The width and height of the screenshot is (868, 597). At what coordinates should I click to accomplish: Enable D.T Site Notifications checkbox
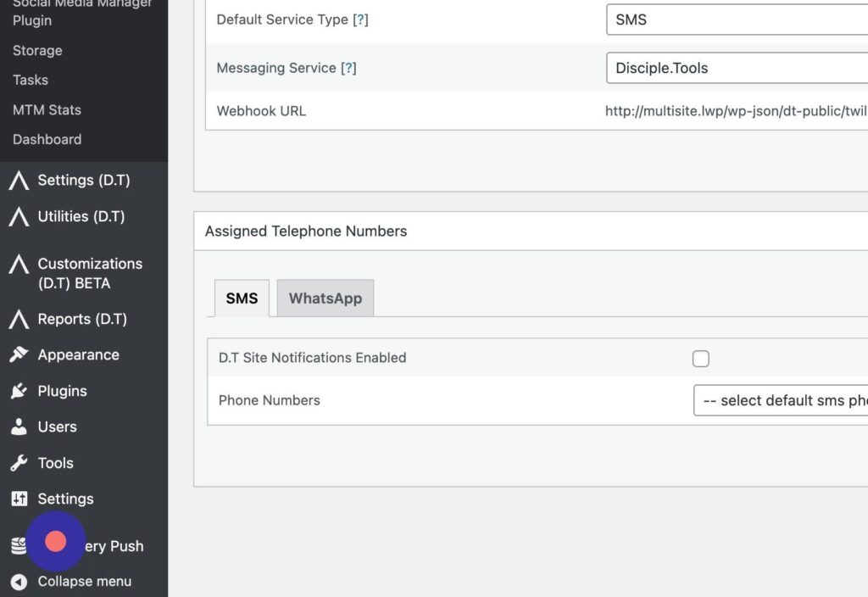click(701, 359)
